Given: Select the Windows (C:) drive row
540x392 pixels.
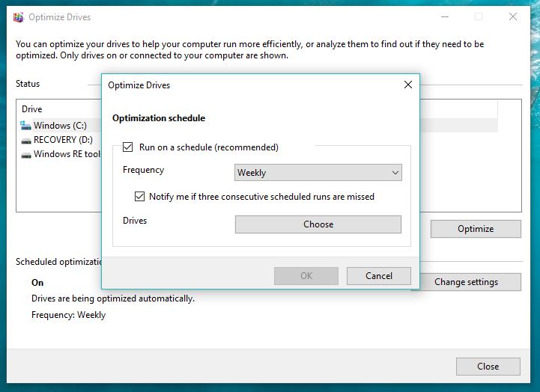Looking at the screenshot, I should tap(60, 126).
